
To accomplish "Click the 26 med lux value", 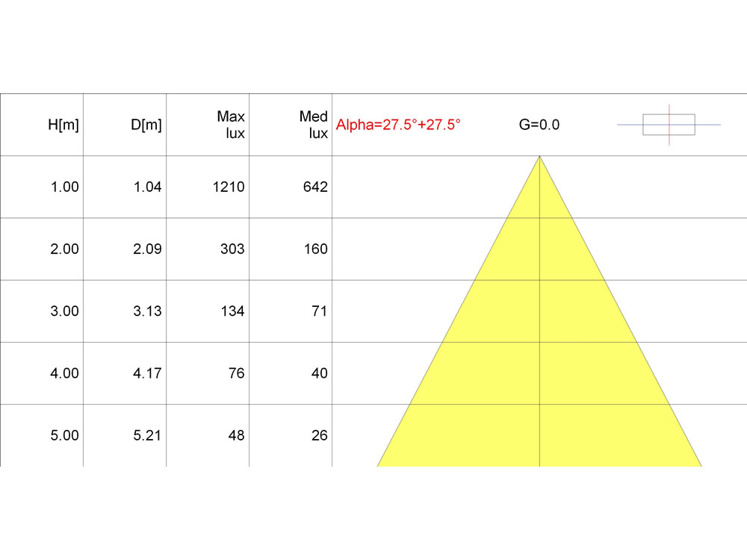I will [320, 435].
